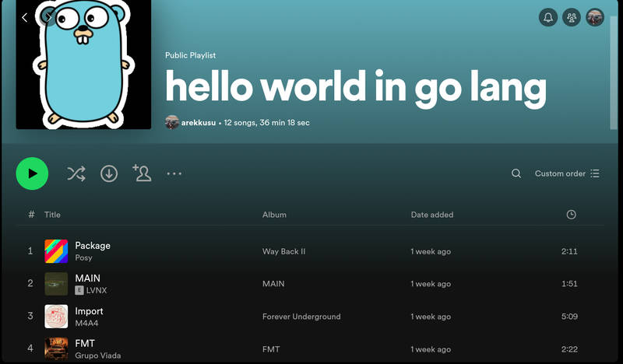Click the Import track album art

click(x=56, y=317)
